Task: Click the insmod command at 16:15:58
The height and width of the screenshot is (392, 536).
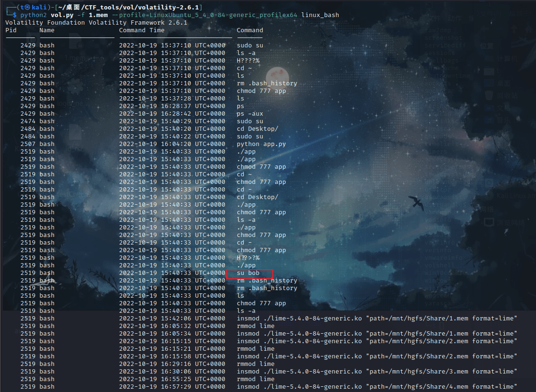Action: [x=377, y=356]
